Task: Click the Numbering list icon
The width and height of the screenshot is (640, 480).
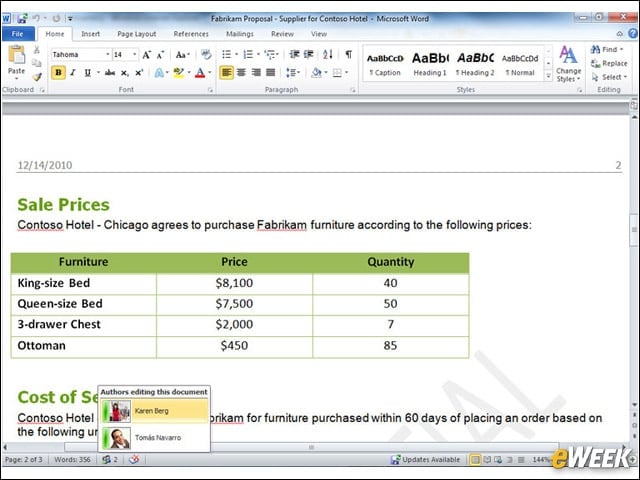Action: (x=248, y=54)
